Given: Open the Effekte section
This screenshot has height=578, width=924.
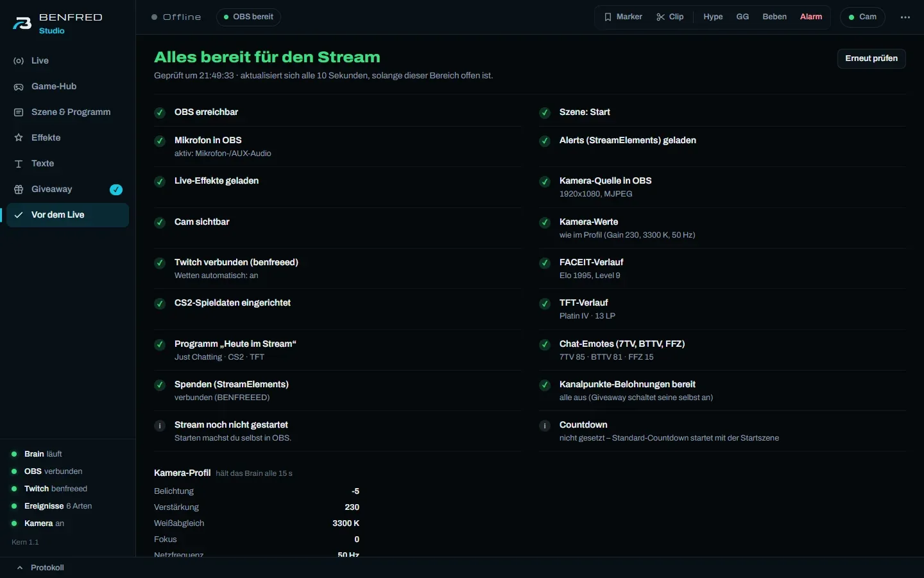Looking at the screenshot, I should coord(67,137).
